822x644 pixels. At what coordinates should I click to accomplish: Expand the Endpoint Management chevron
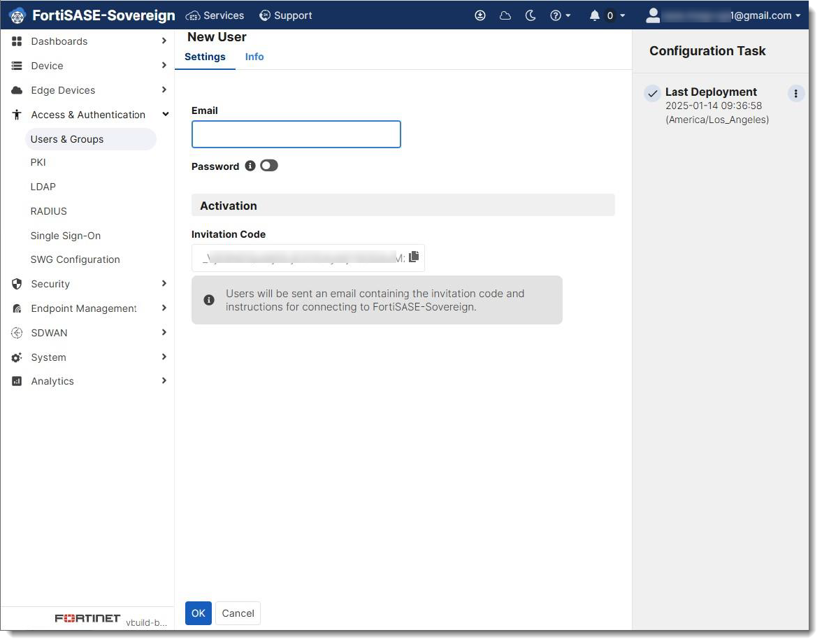(164, 308)
